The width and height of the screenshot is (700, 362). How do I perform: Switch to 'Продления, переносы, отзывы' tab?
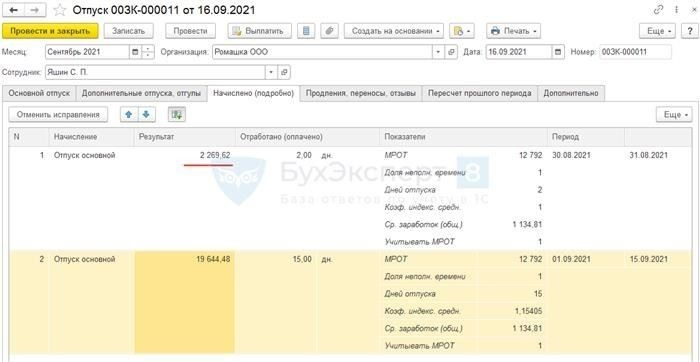361,93
